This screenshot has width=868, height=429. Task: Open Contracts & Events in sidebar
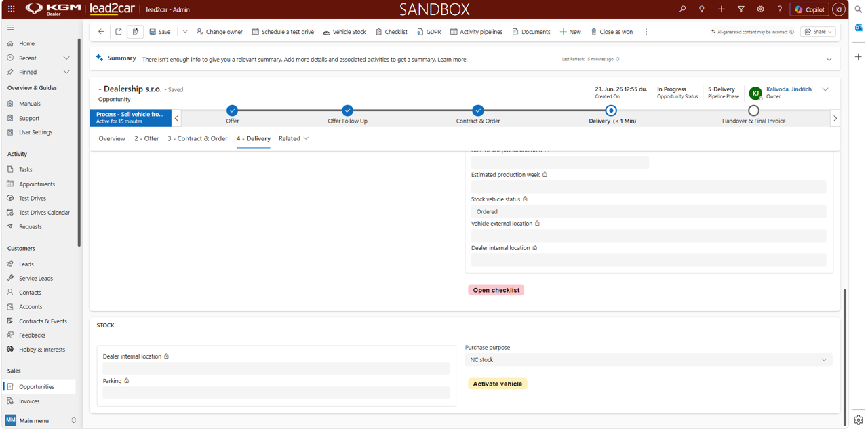pos(43,321)
